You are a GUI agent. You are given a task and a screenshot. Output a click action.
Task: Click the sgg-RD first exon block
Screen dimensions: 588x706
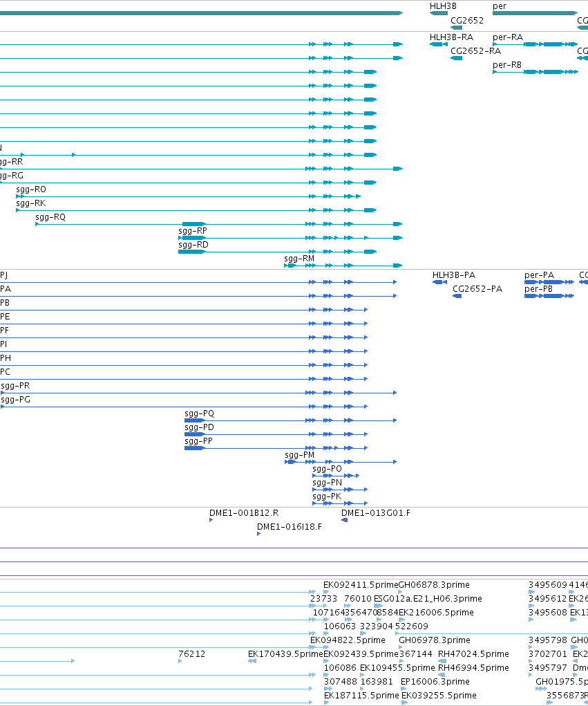tap(191, 252)
